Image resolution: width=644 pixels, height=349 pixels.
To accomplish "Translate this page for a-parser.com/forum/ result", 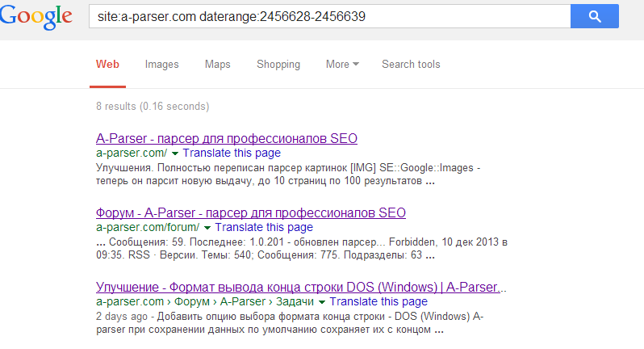I will pos(264,227).
